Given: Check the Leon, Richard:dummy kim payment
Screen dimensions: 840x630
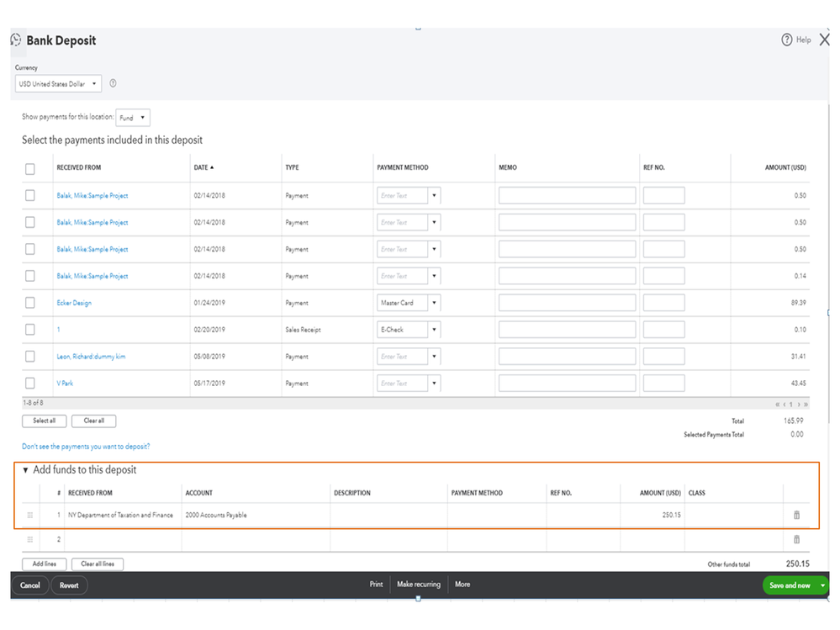Looking at the screenshot, I should [30, 357].
